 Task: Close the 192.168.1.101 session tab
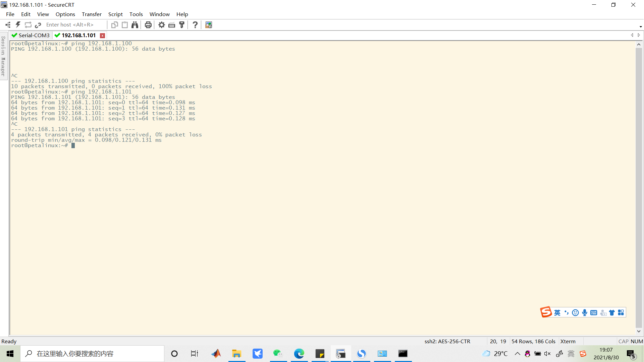pos(103,36)
